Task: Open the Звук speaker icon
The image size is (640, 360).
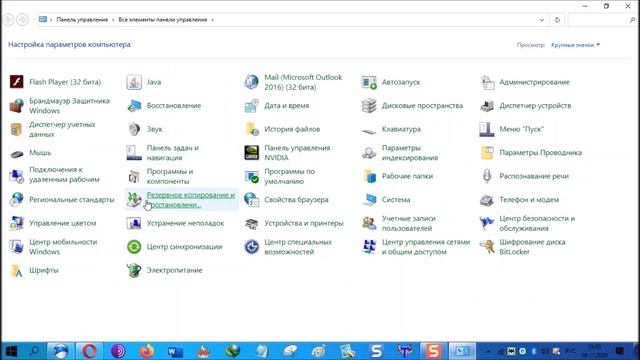Action: point(134,129)
